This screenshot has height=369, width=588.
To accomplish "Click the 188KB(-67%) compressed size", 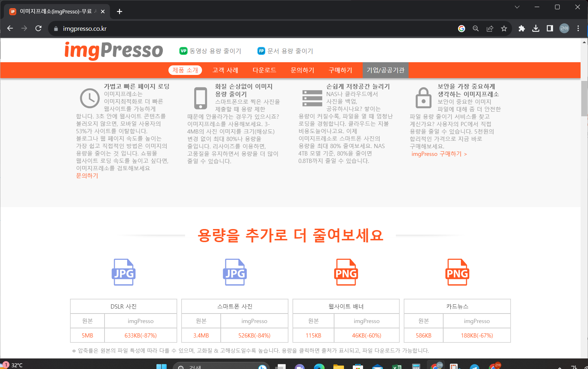I will (477, 335).
